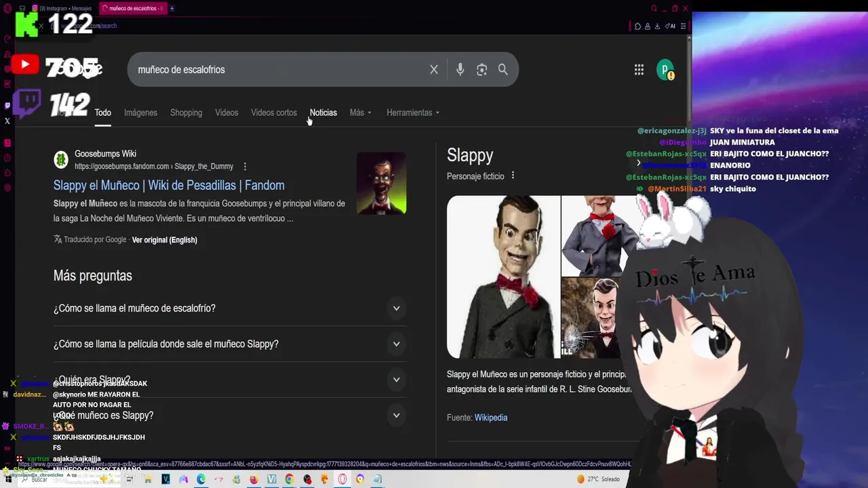Switch to the Noticias tab

323,113
